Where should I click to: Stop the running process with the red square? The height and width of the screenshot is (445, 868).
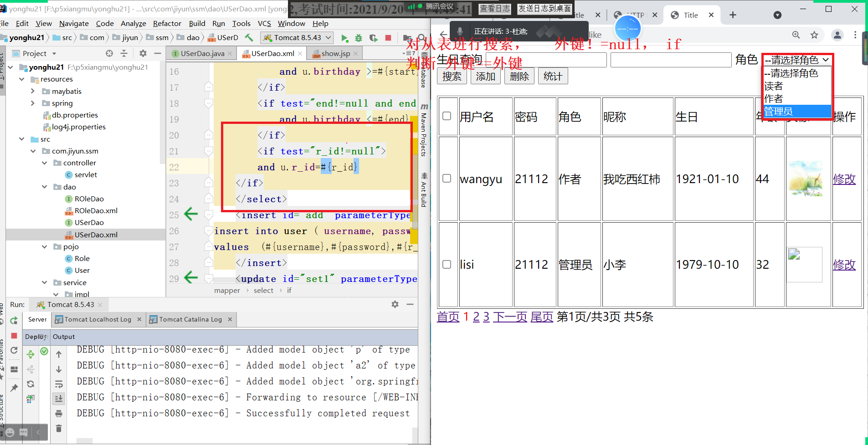pyautogui.click(x=388, y=38)
